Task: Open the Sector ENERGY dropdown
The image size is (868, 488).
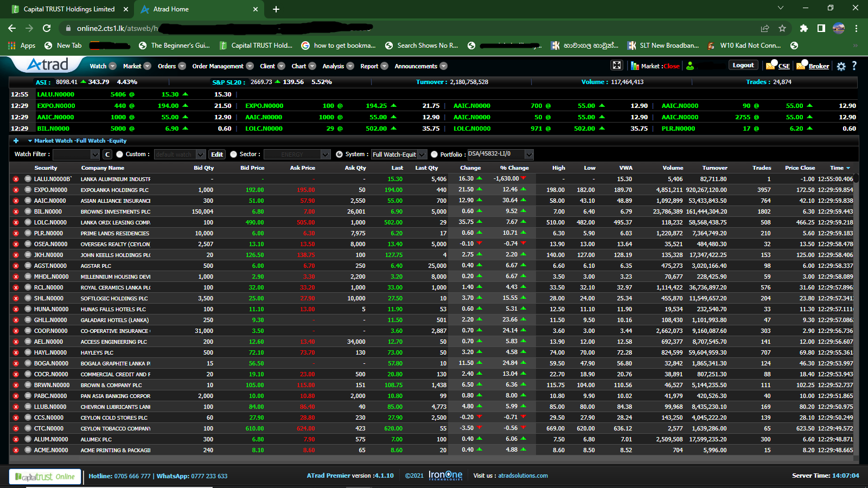Action: coord(297,155)
